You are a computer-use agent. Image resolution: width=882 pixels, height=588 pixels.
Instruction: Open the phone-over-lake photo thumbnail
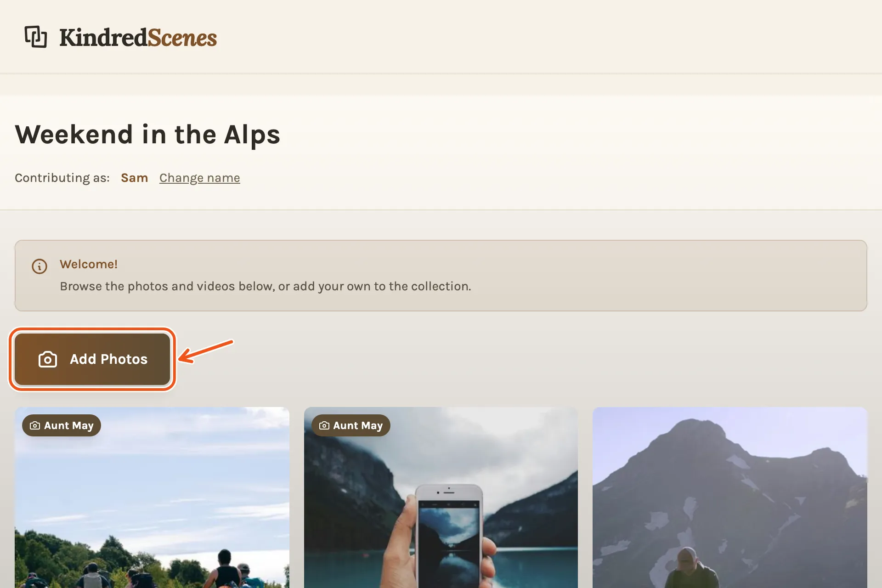pyautogui.click(x=441, y=498)
